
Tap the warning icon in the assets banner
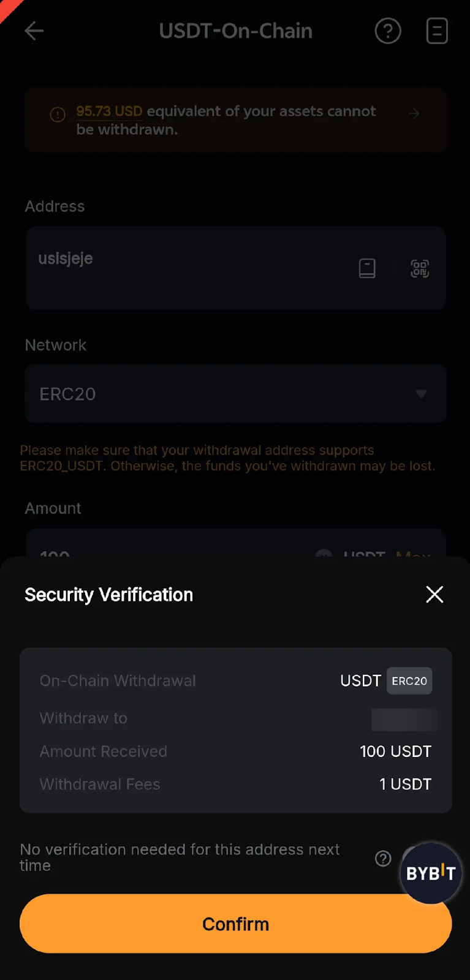point(58,115)
